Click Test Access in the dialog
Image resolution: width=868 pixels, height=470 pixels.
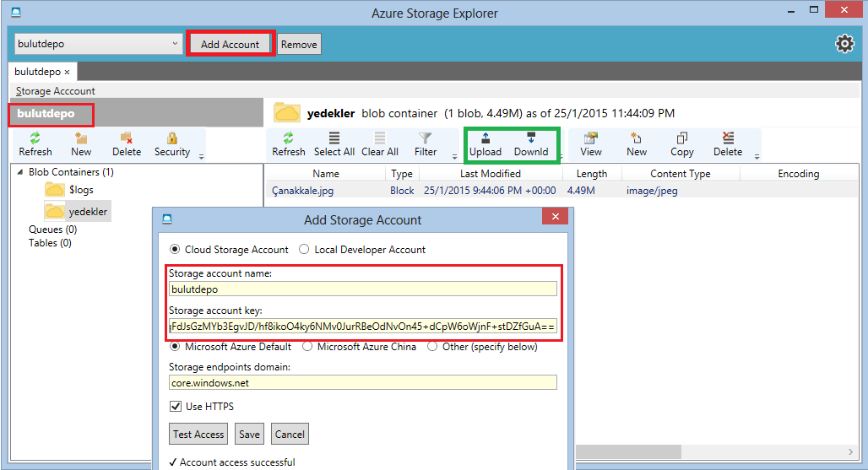(x=198, y=434)
